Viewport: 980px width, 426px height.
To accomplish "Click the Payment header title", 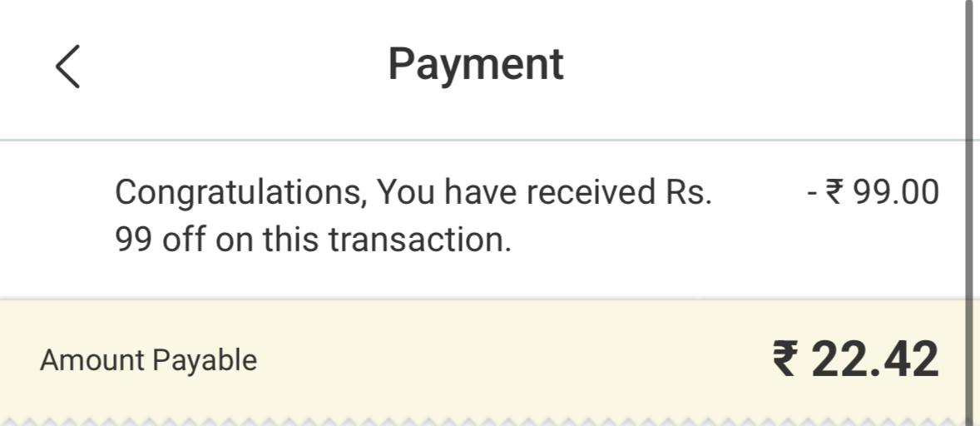I will [x=476, y=64].
